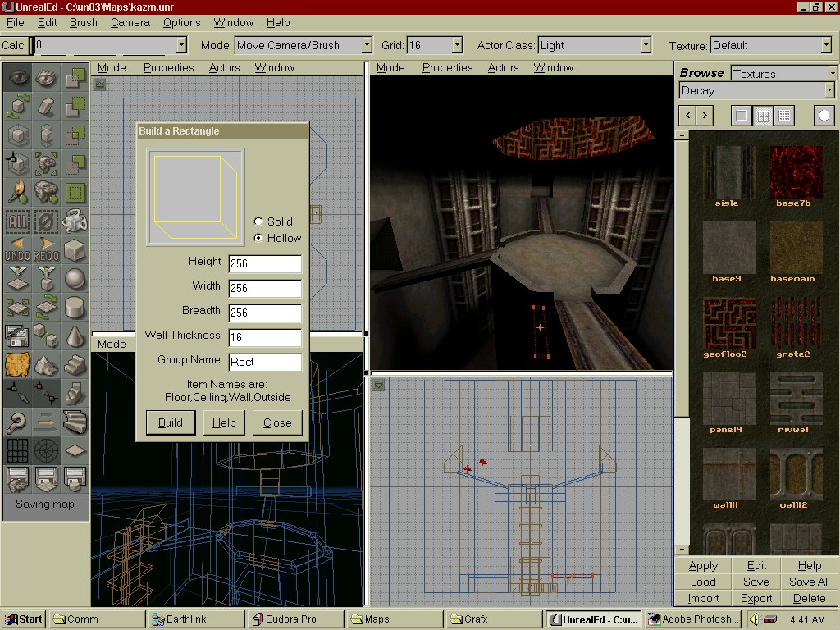Image resolution: width=840 pixels, height=630 pixels.
Task: Select the cone brush builder icon
Action: point(75,336)
